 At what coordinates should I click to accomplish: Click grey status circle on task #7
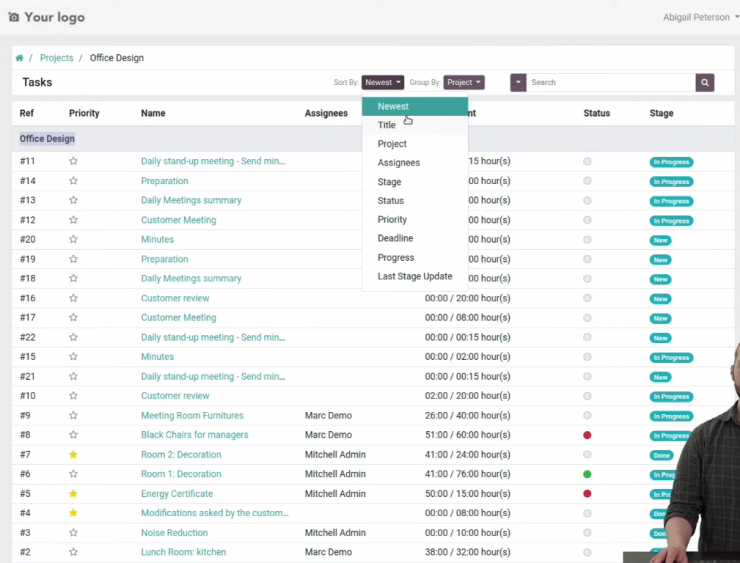587,455
